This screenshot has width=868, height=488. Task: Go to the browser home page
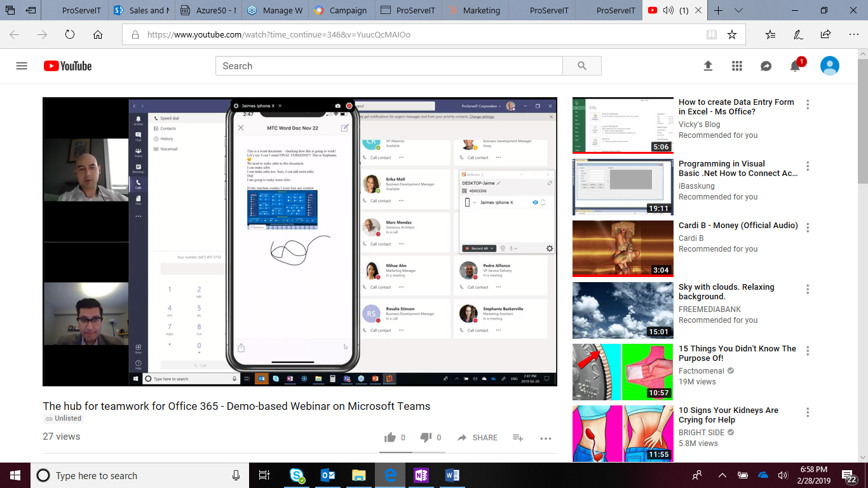(x=98, y=35)
